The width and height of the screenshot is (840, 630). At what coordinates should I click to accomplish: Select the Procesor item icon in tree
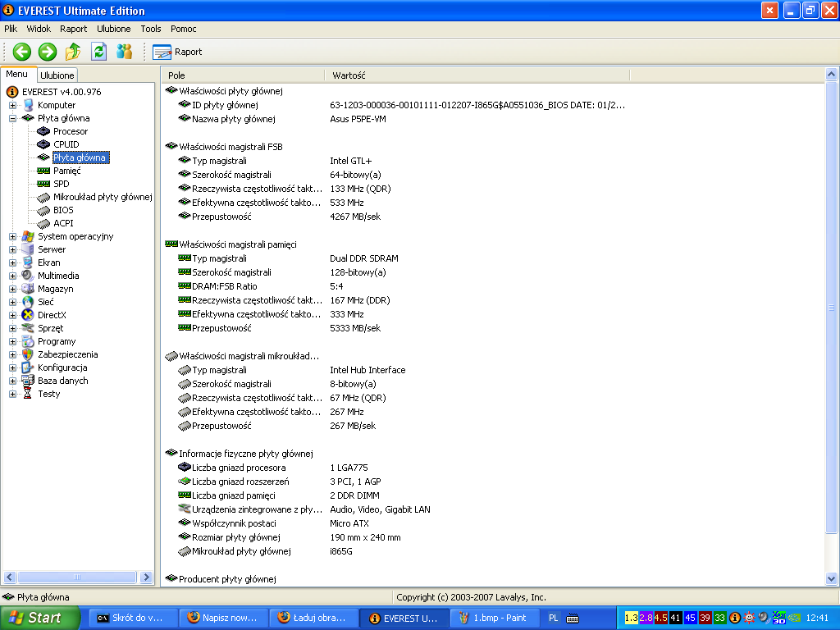pos(43,131)
